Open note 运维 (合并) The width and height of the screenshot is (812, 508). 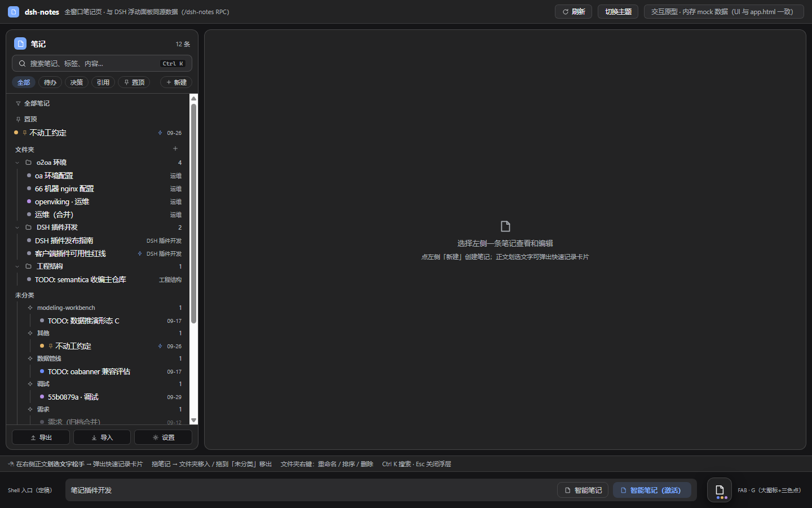(104, 214)
